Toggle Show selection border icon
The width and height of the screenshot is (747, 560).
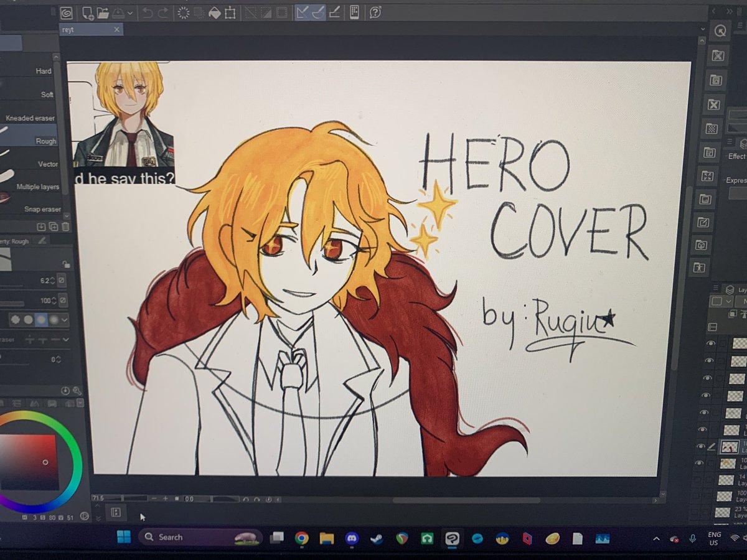point(282,11)
